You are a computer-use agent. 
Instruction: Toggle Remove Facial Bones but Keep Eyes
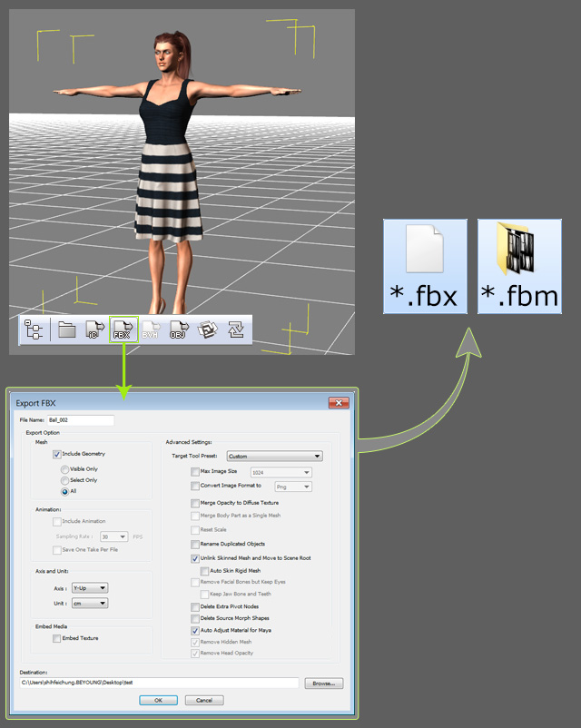point(195,582)
